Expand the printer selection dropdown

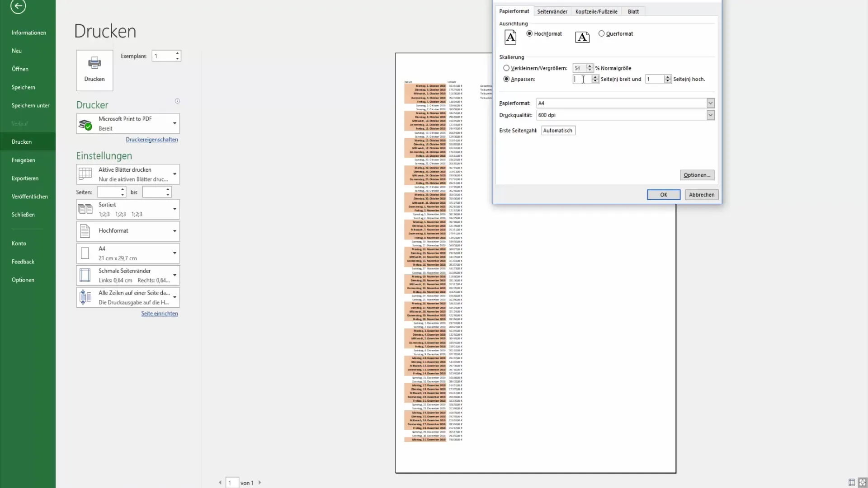[174, 123]
